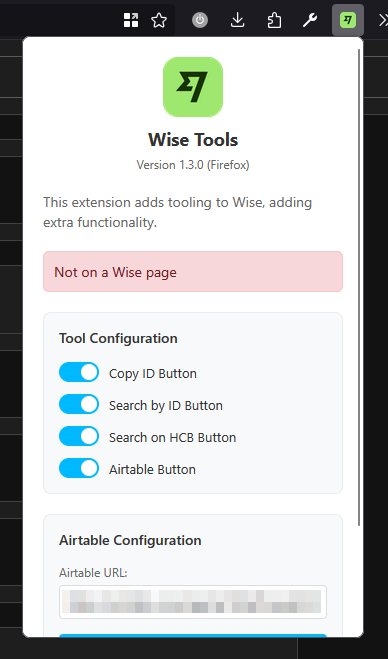Click the grid squares icon in address bar
This screenshot has height=659, width=388.
(131, 20)
